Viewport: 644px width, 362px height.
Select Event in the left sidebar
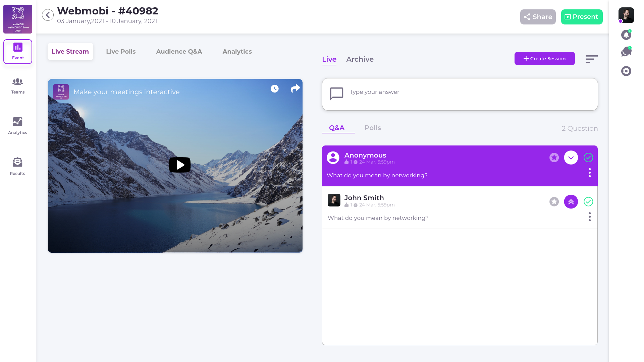(18, 52)
